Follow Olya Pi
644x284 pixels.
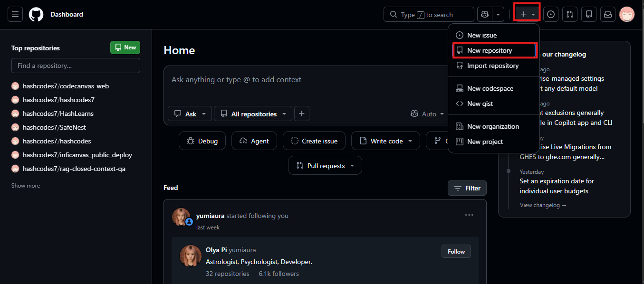456,252
